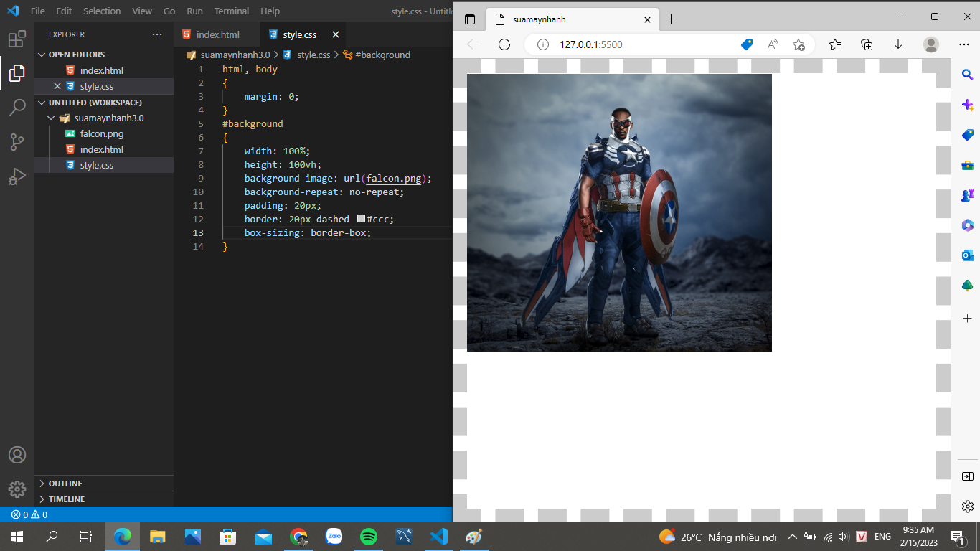The width and height of the screenshot is (980, 551).
Task: Open the Selection menu
Action: [x=102, y=11]
